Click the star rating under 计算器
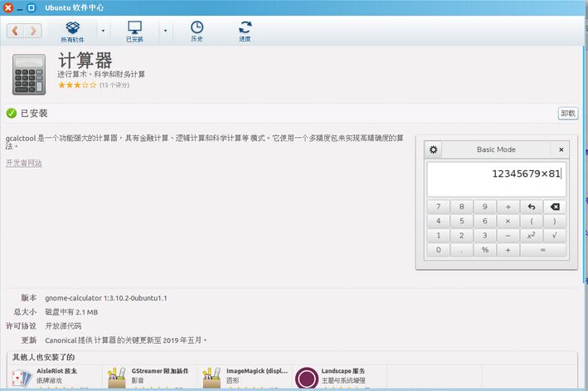588x391 pixels. pos(77,86)
